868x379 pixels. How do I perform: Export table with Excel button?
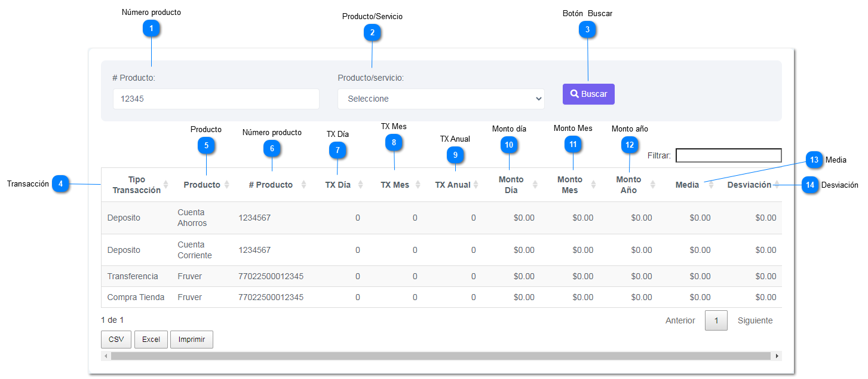151,340
